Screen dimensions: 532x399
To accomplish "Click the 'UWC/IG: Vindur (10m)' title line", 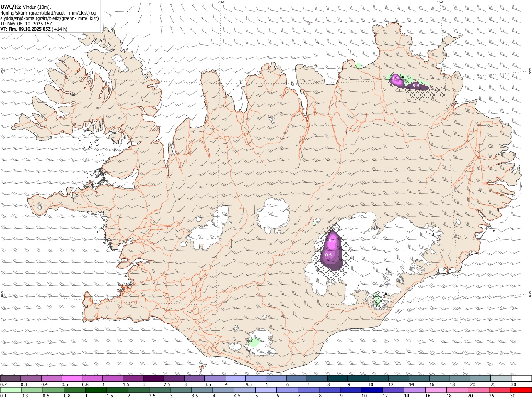I will [x=26, y=7].
